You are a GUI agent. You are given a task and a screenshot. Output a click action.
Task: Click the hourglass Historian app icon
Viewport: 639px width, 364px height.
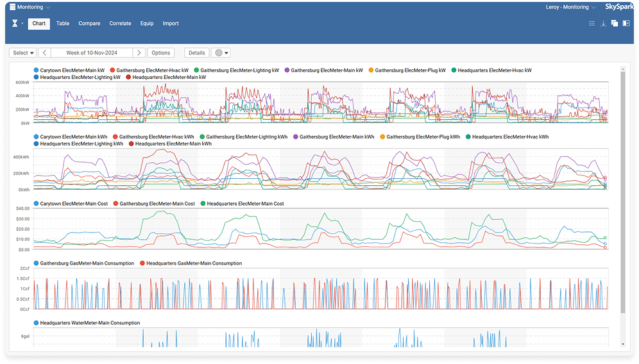pos(15,23)
